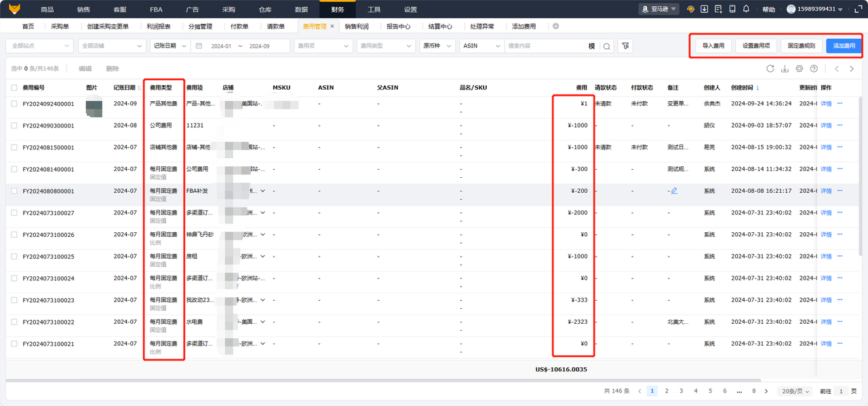Click the advanced filter funnel icon

tap(625, 46)
